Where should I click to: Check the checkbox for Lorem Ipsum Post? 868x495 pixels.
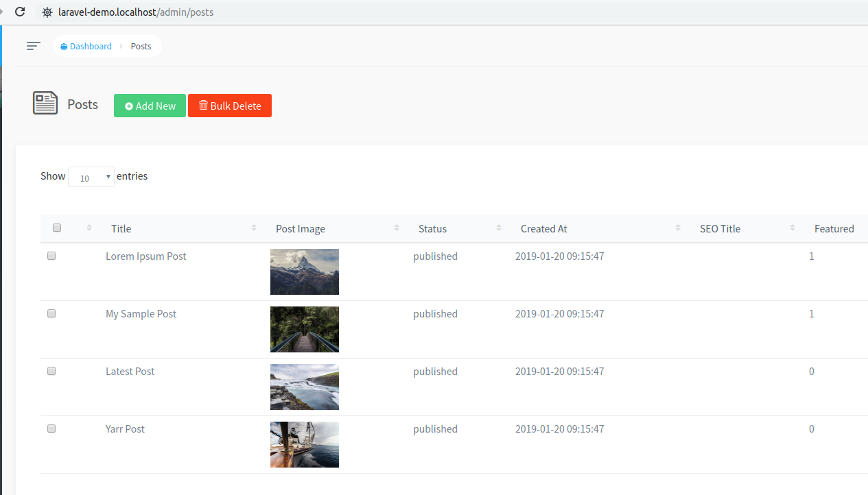[51, 256]
